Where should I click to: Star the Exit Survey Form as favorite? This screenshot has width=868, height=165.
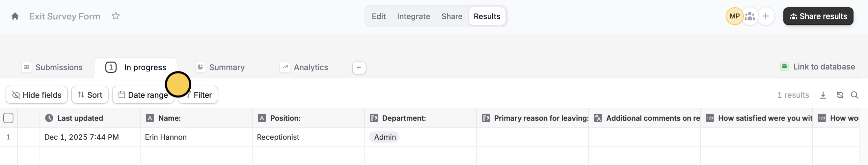(x=116, y=16)
